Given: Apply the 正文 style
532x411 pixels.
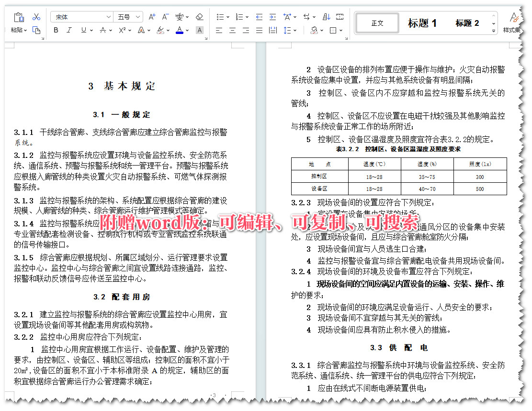Looking at the screenshot, I should 377,22.
